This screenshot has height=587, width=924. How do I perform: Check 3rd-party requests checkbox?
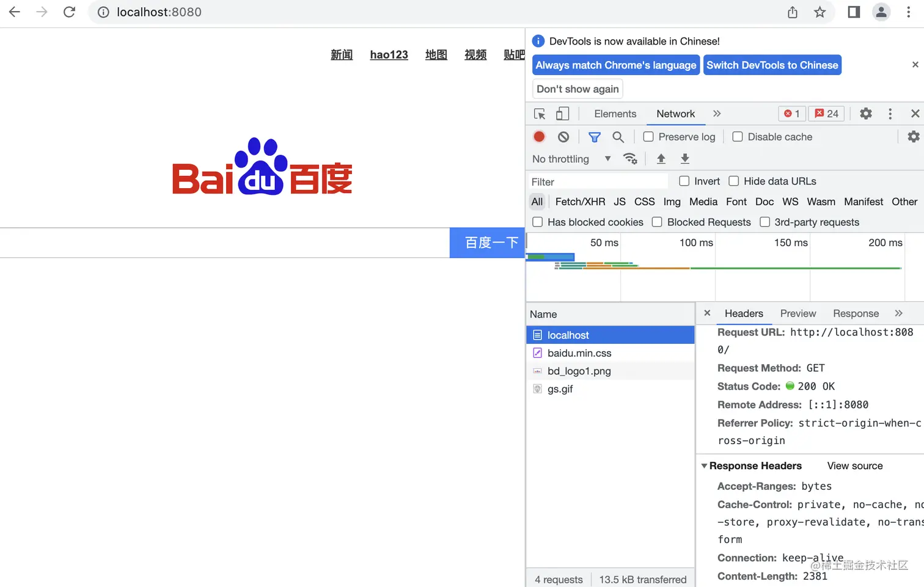[765, 222]
